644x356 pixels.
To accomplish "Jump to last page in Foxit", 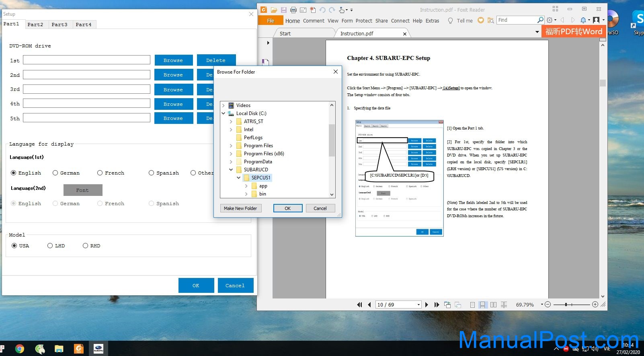I will pyautogui.click(x=437, y=305).
